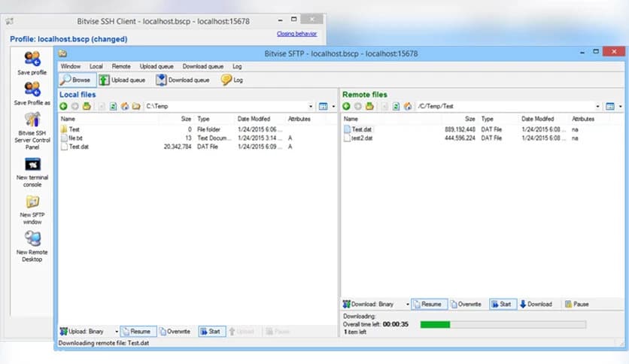Go forward in Local files pane

75,106
